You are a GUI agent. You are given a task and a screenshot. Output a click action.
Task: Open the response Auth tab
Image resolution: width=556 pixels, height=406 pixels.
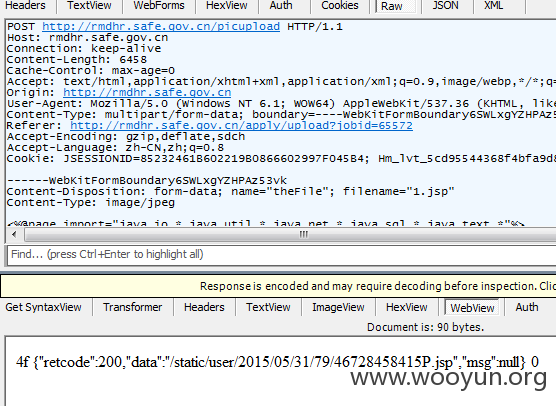point(527,307)
